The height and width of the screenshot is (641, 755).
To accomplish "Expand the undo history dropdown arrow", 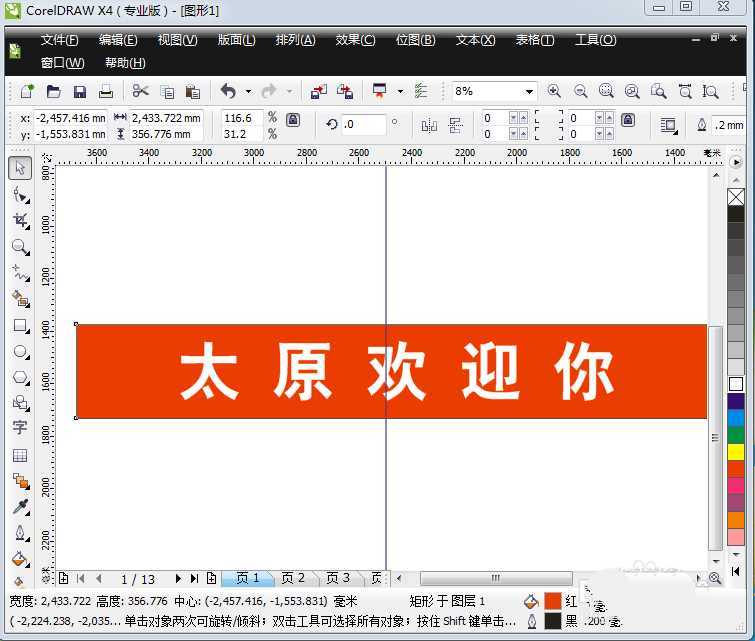I will pyautogui.click(x=248, y=91).
